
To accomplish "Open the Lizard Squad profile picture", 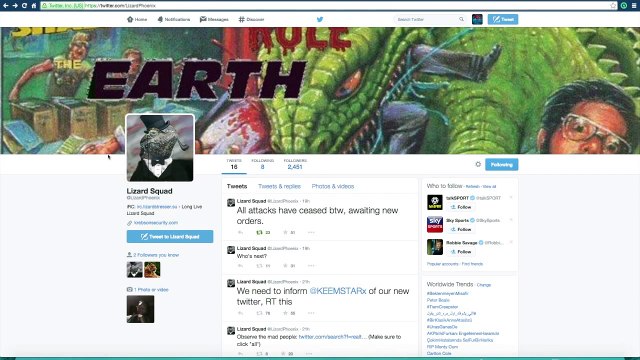I will pyautogui.click(x=160, y=148).
